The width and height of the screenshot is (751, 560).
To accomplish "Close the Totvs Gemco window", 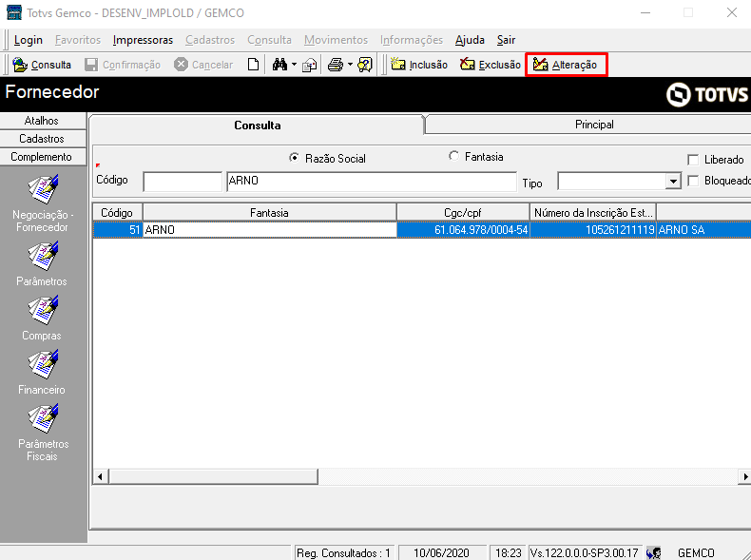I will click(731, 12).
